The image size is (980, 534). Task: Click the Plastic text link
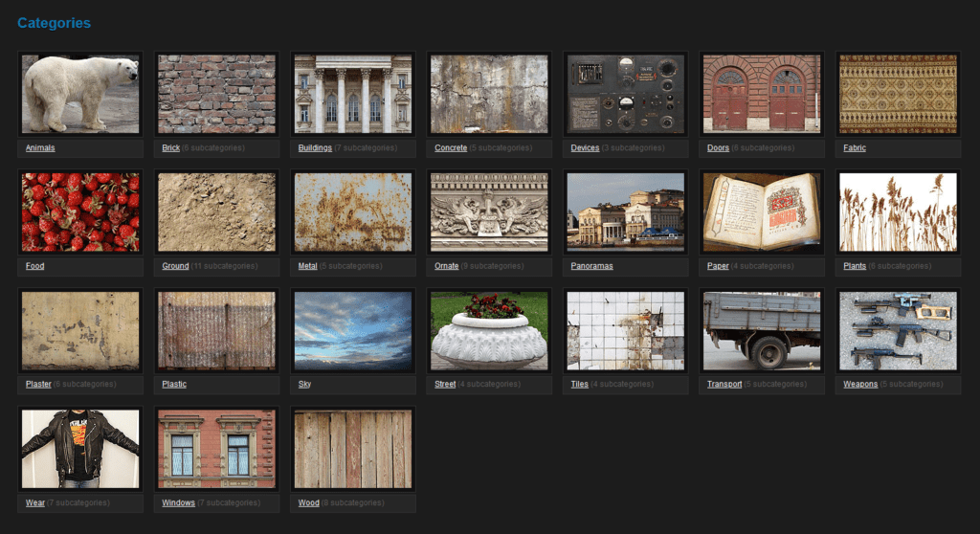coord(174,385)
